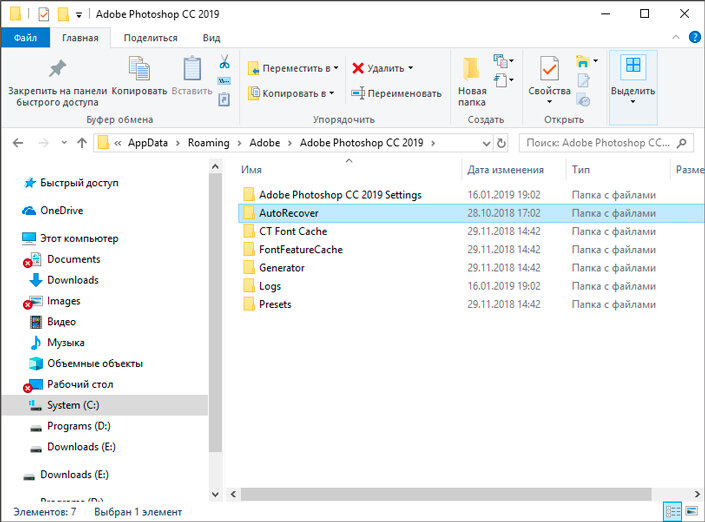The height and width of the screenshot is (522, 705).
Task: Click the search magnifier icon
Action: point(682,143)
